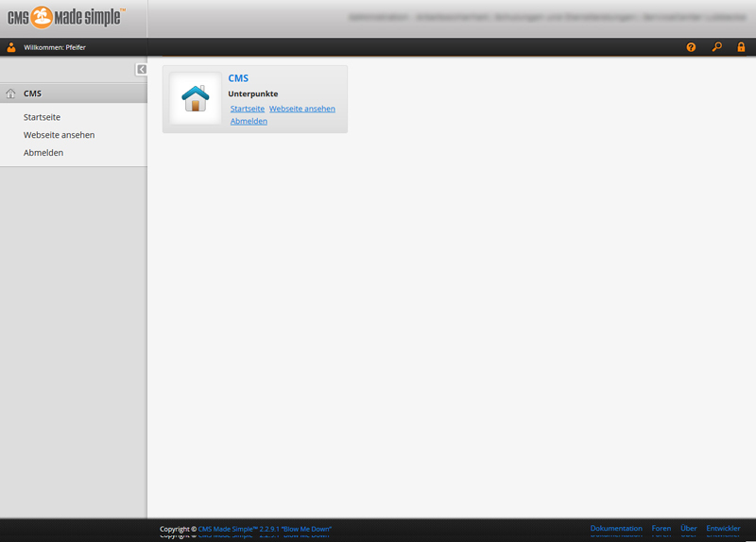
Task: Click the Abmelden link under Unterpunkte
Action: click(x=249, y=121)
